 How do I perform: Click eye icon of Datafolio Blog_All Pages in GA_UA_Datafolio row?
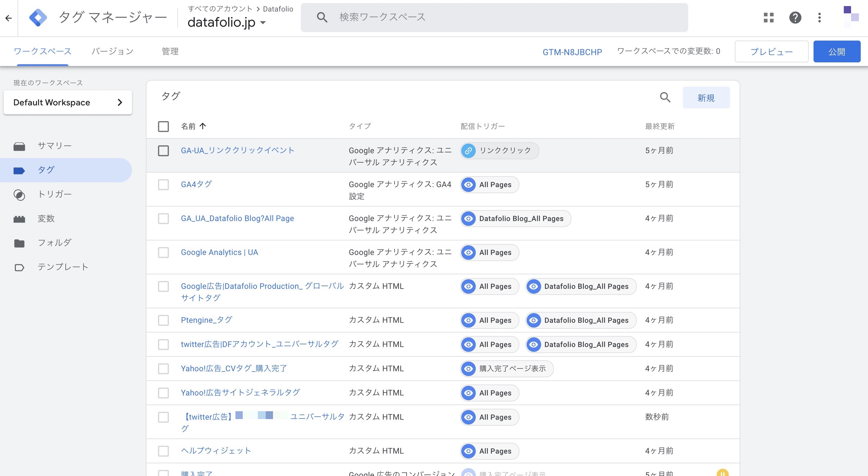(x=469, y=218)
